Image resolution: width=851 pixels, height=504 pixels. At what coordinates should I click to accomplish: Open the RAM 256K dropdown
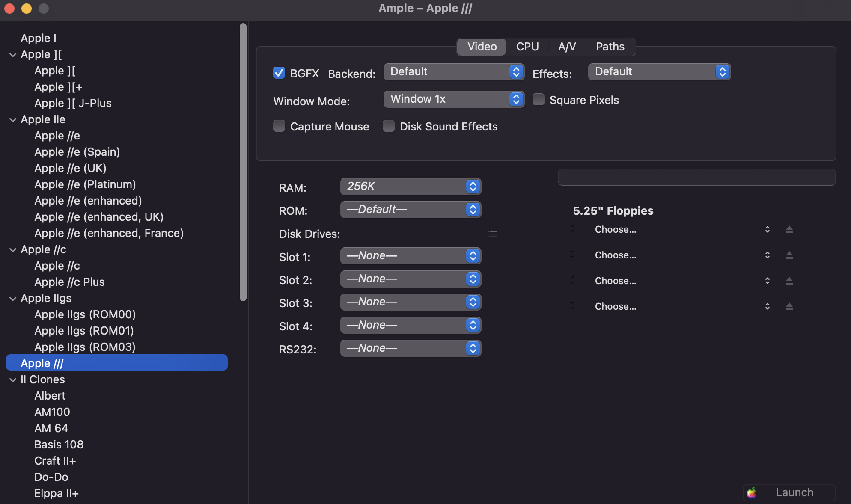(x=411, y=187)
